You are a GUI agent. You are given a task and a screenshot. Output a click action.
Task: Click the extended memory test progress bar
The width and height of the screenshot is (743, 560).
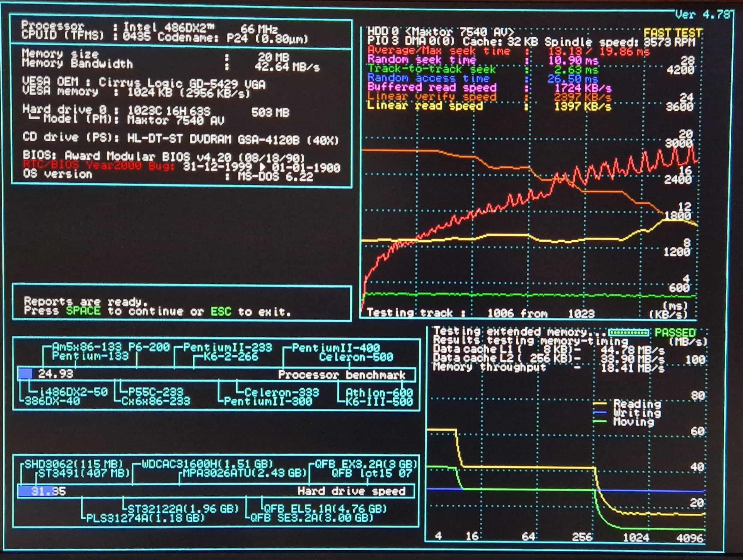[629, 333]
